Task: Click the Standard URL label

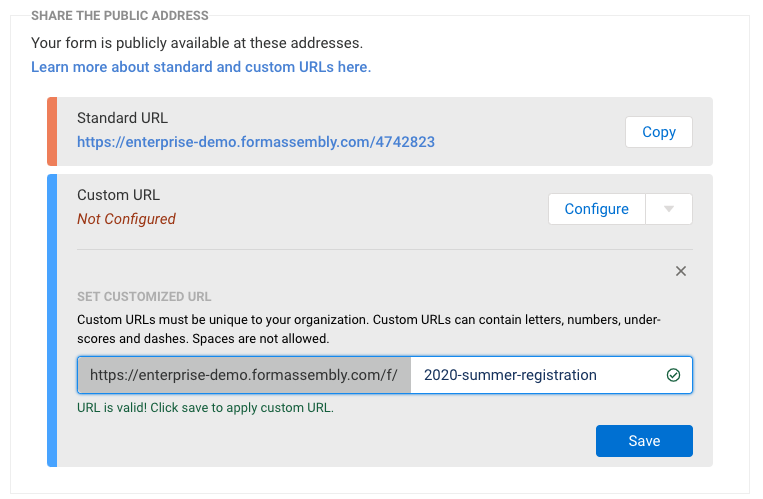Action: [x=122, y=118]
